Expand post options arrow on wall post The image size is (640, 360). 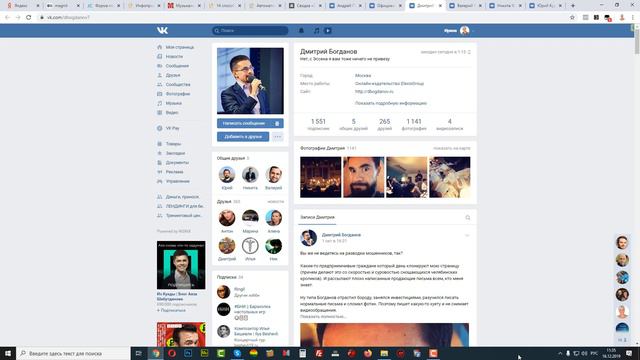coord(467,236)
